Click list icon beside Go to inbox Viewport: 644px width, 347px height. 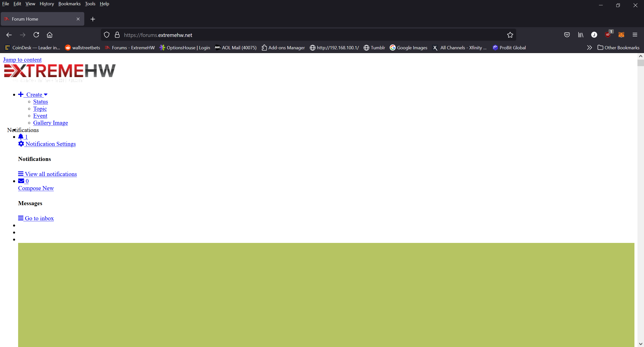pyautogui.click(x=21, y=218)
